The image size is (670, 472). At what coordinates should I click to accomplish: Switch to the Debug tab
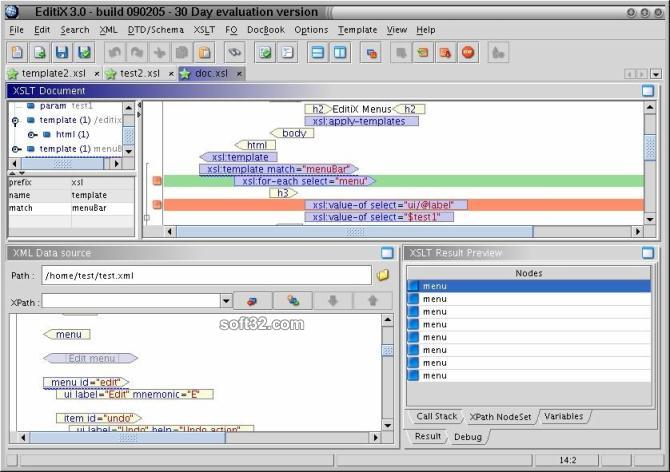point(468,437)
